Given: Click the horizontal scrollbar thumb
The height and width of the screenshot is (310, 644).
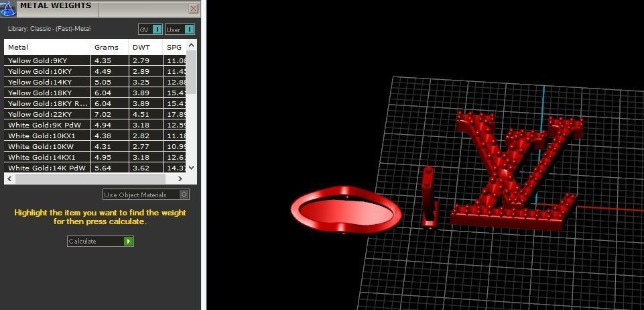Looking at the screenshot, I should pos(90,178).
